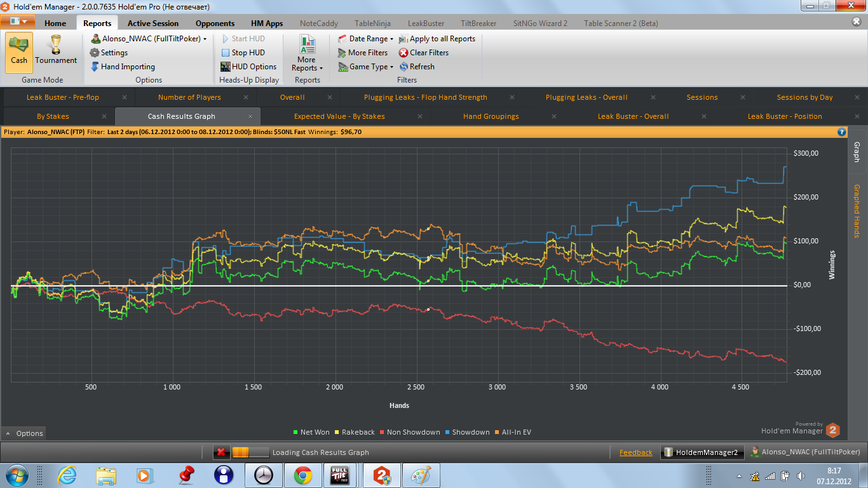
Task: Expand the Options panel
Action: pos(24,433)
